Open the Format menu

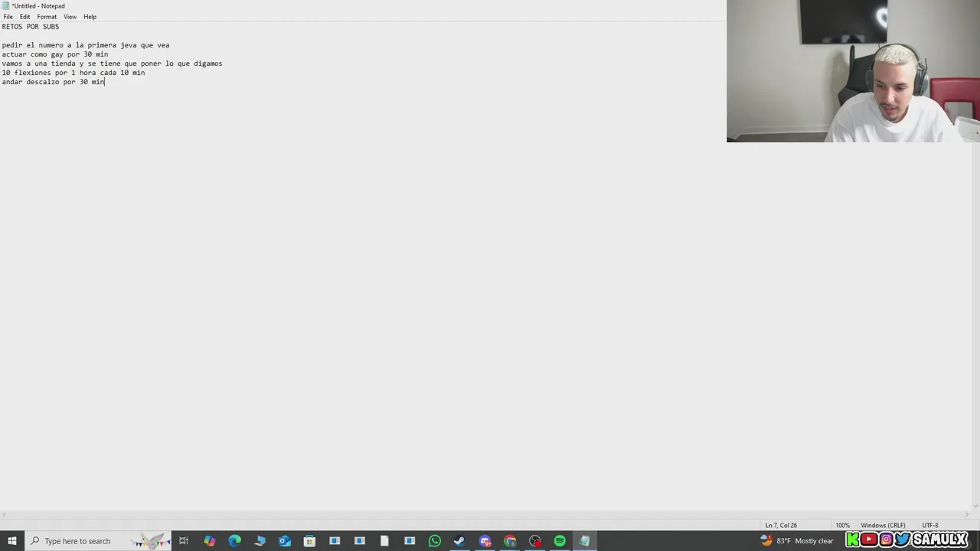(47, 16)
